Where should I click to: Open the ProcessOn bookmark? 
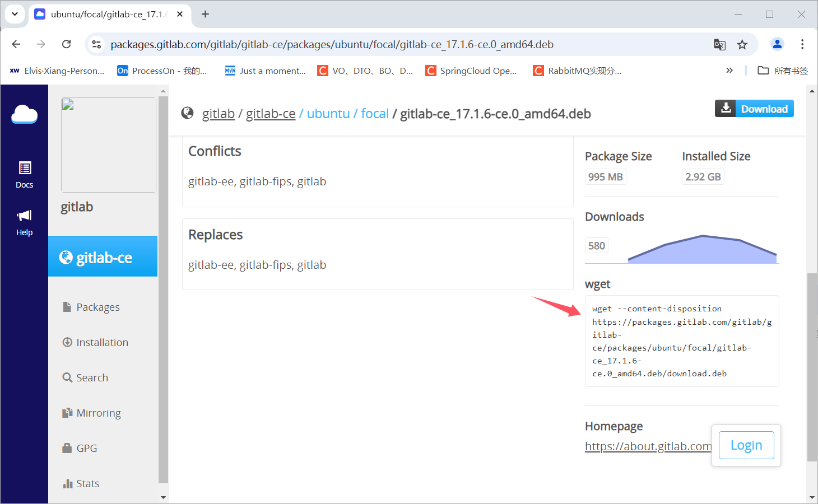(x=162, y=71)
